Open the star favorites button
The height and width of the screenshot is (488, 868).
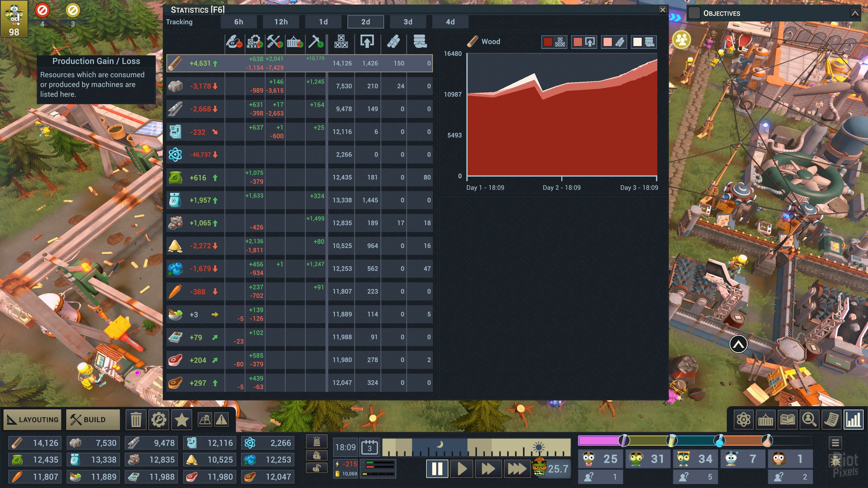(x=182, y=420)
